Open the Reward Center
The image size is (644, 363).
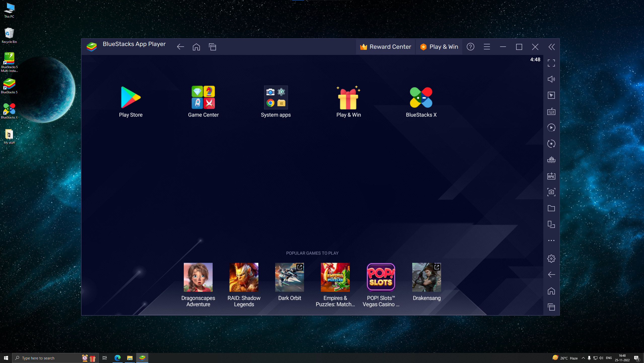click(x=385, y=47)
